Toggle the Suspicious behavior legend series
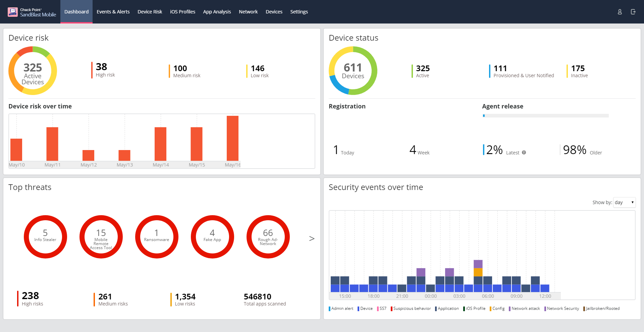Viewport: 644px width, 332px height. coord(412,309)
